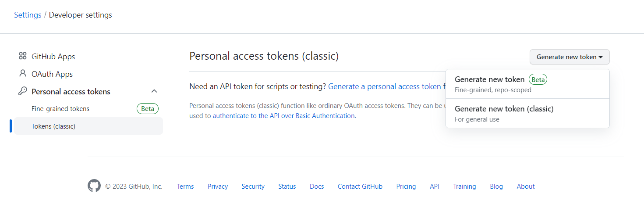Open authenticate to the API over Basic Authentication link
Image resolution: width=644 pixels, height=201 pixels.
click(283, 116)
